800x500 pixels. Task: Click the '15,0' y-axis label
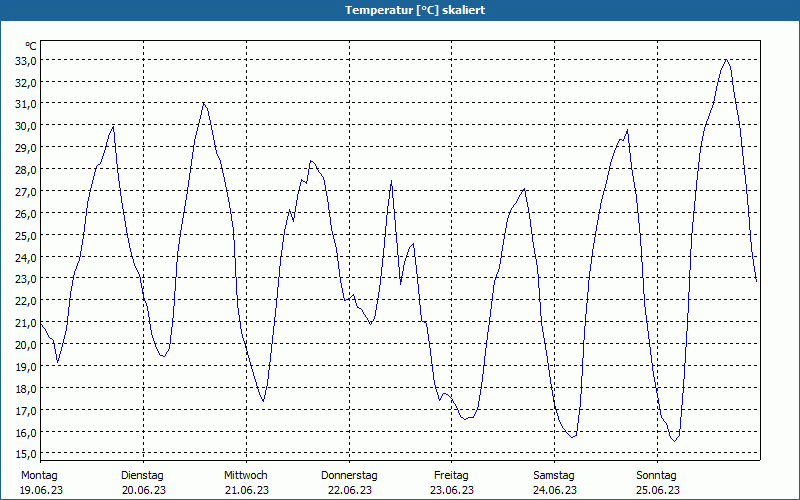click(26, 454)
